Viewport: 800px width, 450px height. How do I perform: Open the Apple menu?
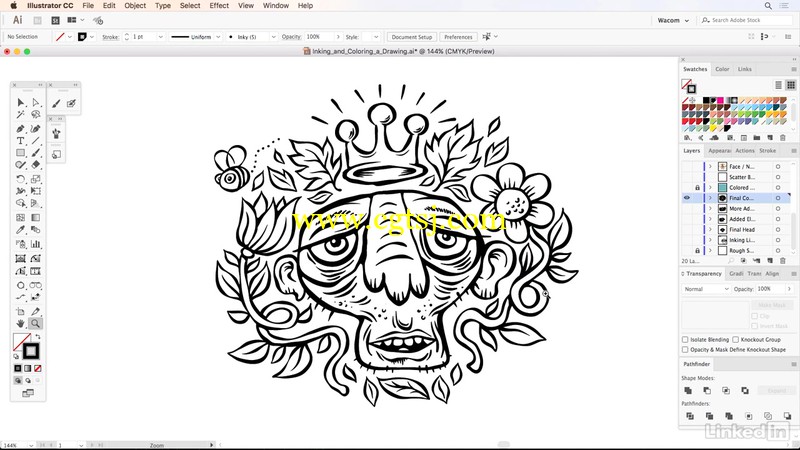click(14, 6)
